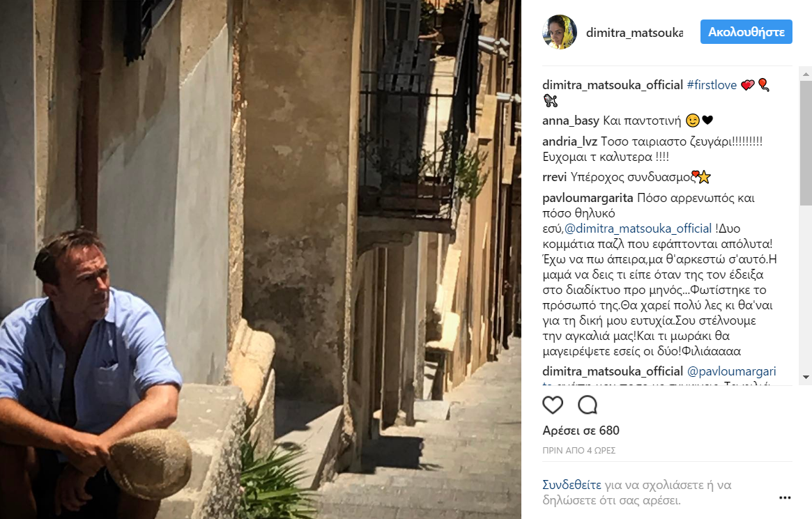Open @dimitra_matsouka_official mention in comment
Image resolution: width=812 pixels, height=519 pixels.
coord(638,228)
